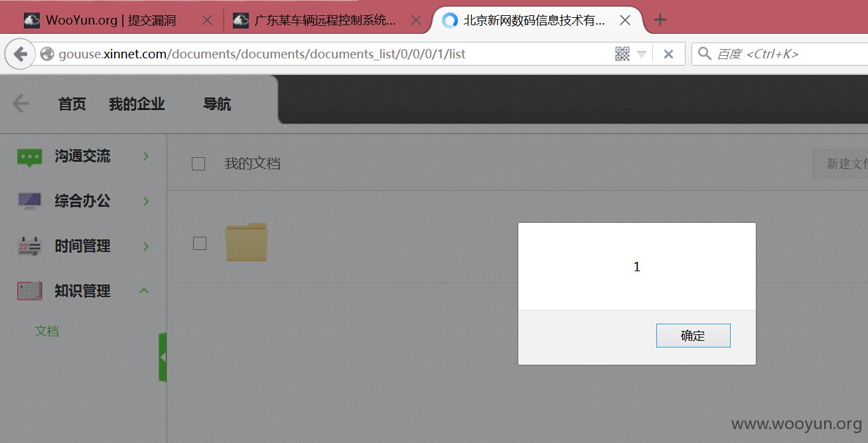Screen dimensions: 868x443
Task: Stop page loading with the X icon
Action: (668, 54)
